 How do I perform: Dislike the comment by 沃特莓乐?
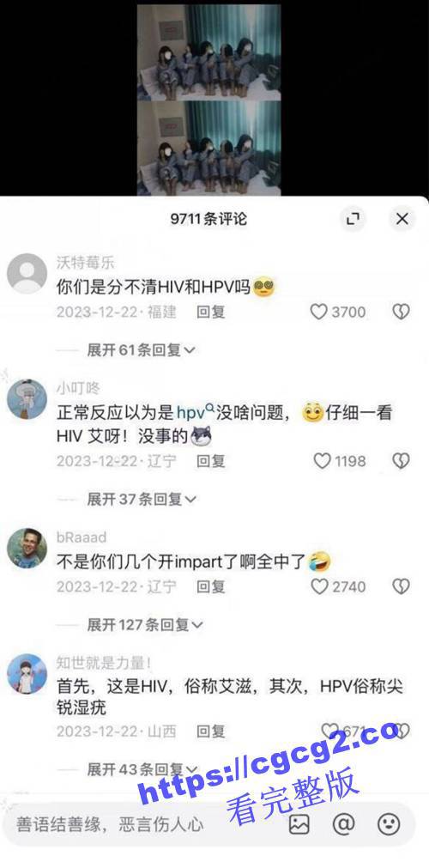pos(401,313)
